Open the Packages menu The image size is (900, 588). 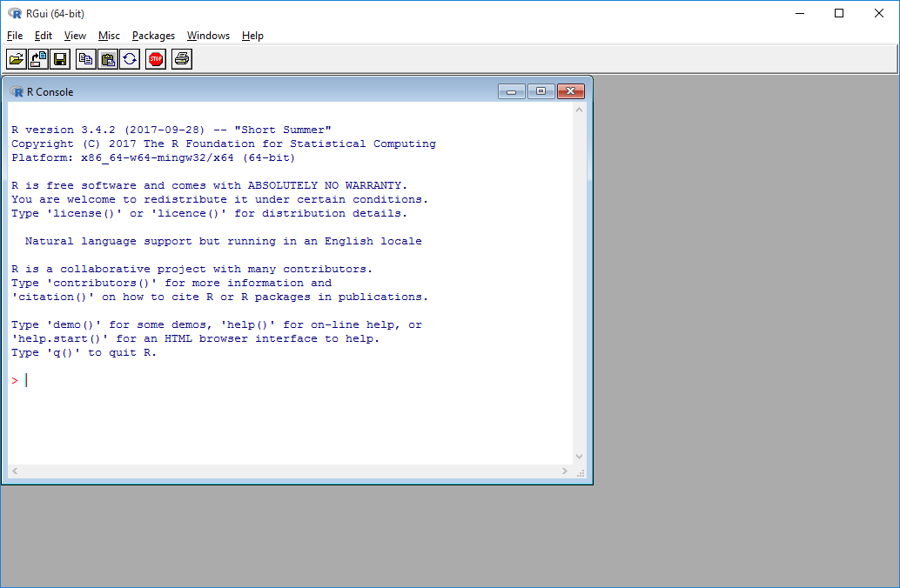[x=153, y=36]
